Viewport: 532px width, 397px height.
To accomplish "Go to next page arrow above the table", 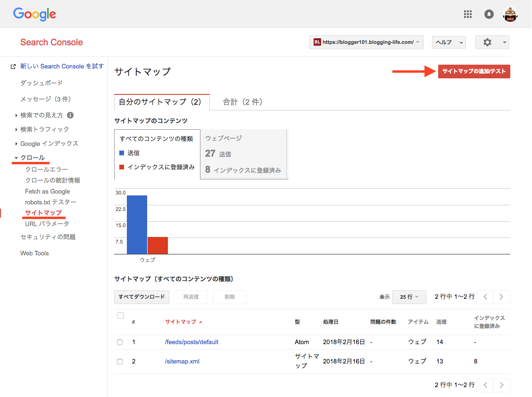I will click(501, 297).
